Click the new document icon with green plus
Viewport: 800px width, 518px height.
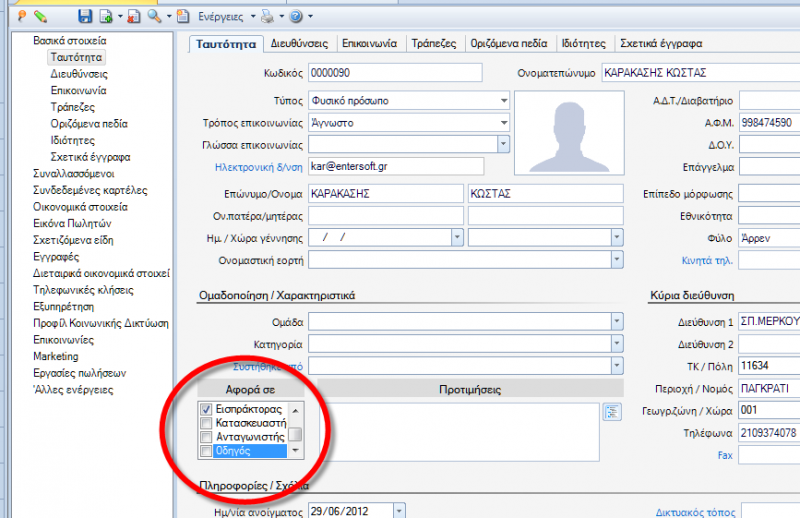(x=106, y=16)
